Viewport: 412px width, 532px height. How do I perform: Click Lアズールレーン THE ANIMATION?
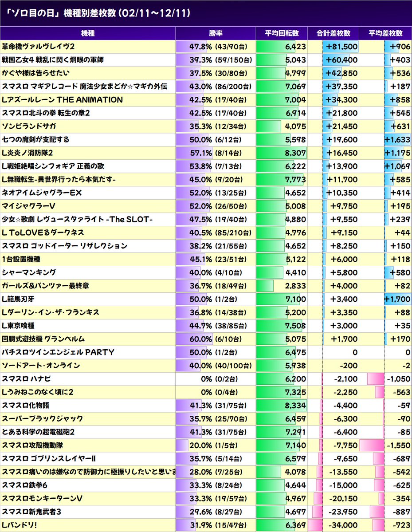tap(62, 100)
